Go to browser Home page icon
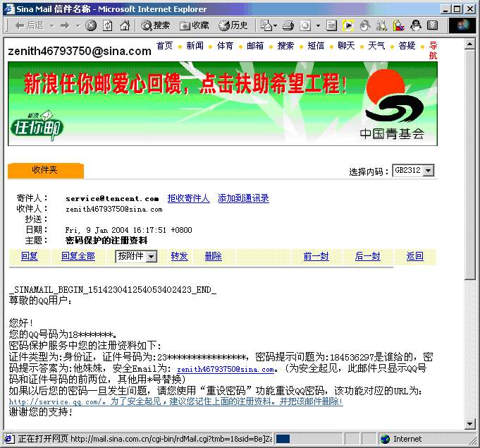This screenshot has height=448, width=480. (125, 25)
